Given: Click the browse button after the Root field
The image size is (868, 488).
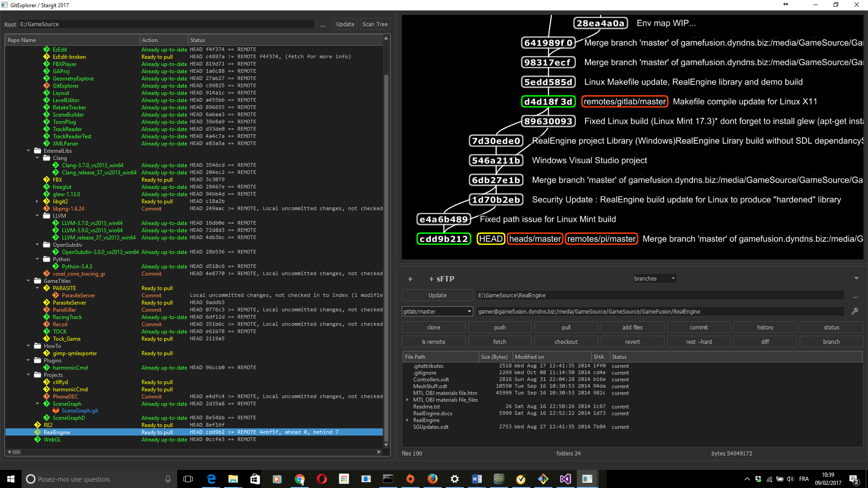Looking at the screenshot, I should pos(323,25).
